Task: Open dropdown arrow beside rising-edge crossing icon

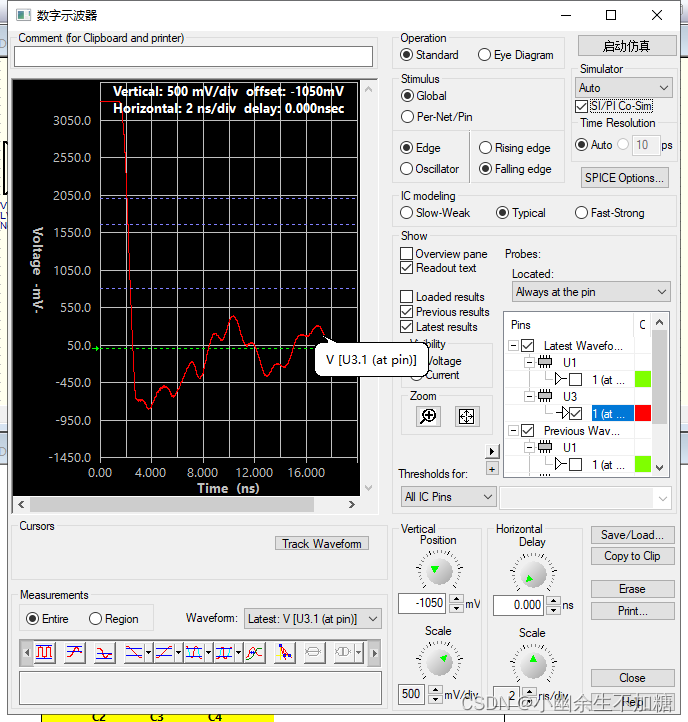Action: [x=178, y=652]
